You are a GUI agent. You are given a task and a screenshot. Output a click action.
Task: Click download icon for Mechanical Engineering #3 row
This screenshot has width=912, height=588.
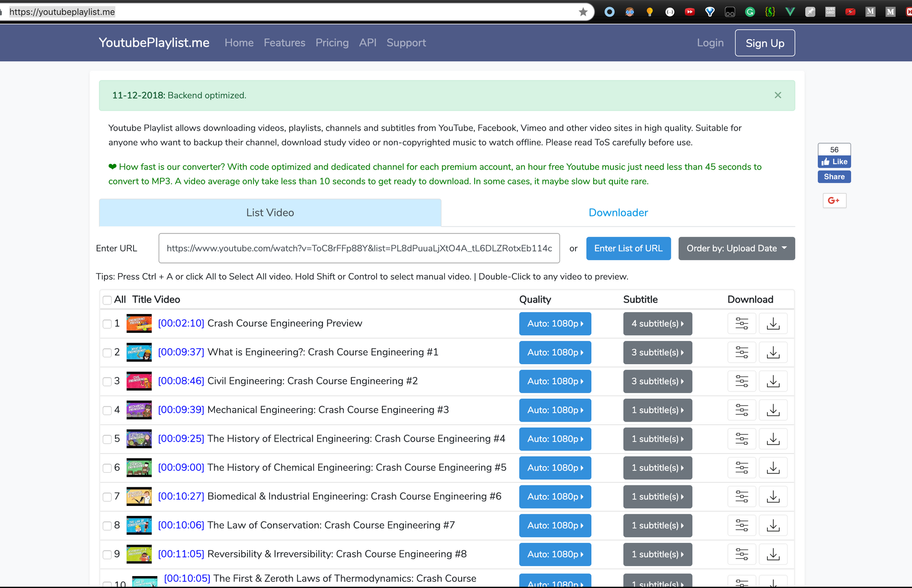(x=773, y=410)
